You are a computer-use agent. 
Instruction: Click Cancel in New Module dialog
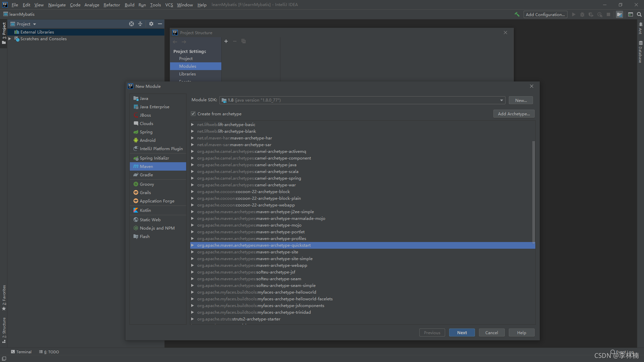tap(492, 333)
